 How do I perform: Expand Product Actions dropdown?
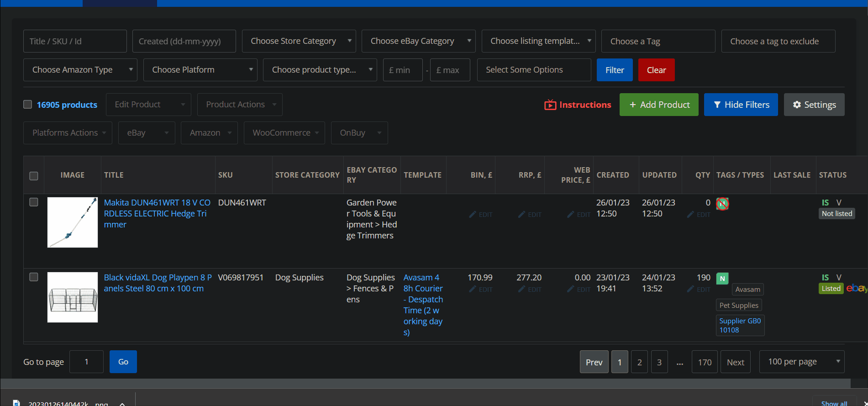[240, 105]
